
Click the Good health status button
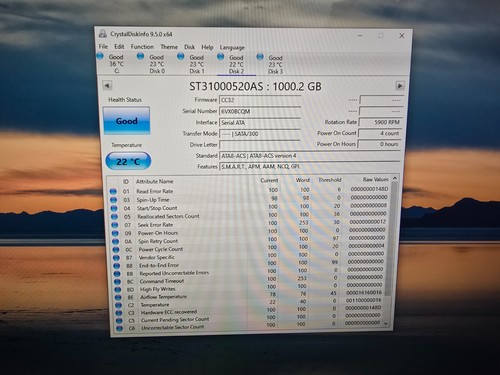pos(126,121)
